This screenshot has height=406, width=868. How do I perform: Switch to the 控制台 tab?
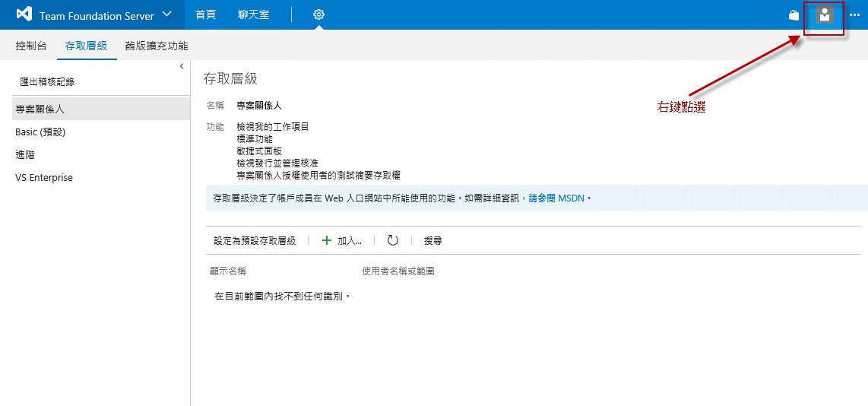[31, 46]
